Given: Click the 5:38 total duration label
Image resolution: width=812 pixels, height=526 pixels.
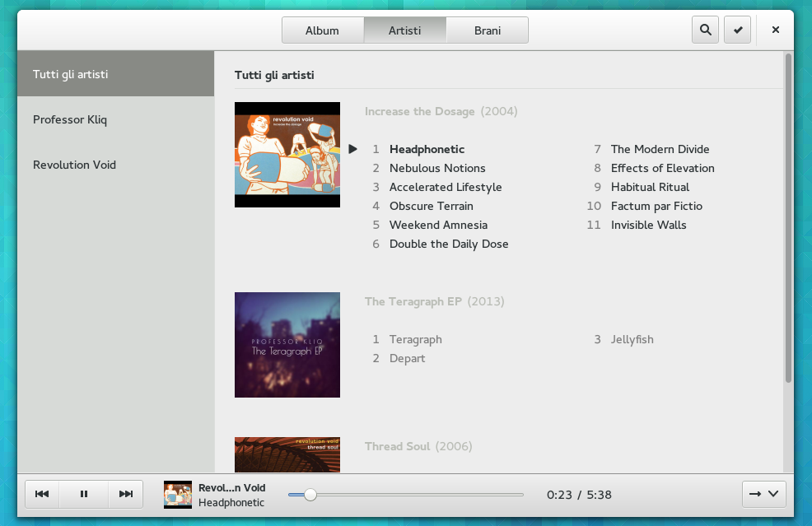Looking at the screenshot, I should tap(600, 495).
